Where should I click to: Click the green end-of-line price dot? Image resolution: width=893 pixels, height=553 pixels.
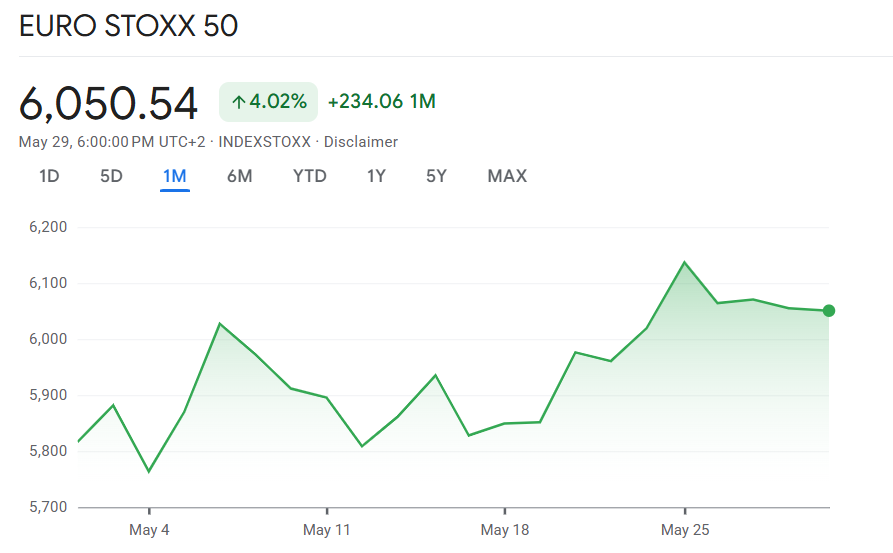(829, 310)
